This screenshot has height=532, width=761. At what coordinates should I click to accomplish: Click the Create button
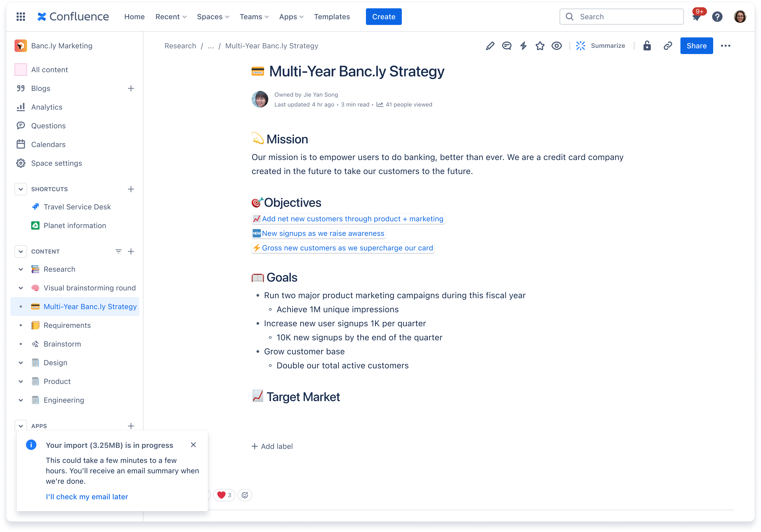383,17
